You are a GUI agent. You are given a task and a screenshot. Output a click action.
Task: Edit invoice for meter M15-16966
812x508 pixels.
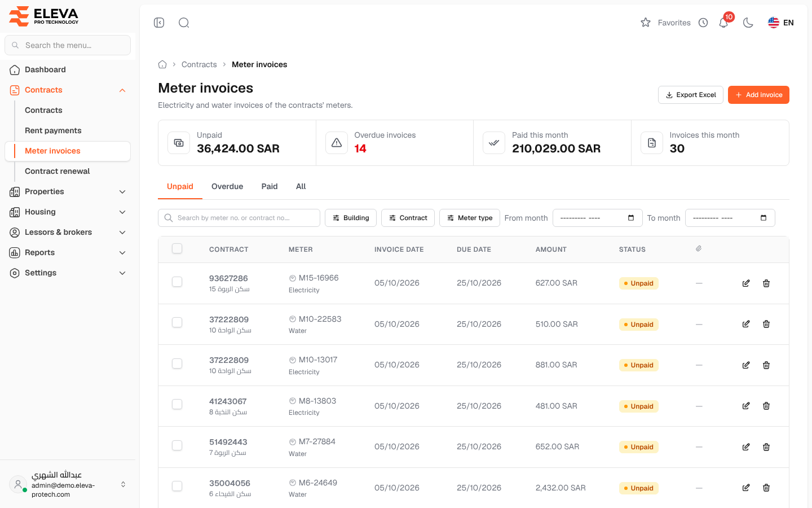(x=746, y=283)
